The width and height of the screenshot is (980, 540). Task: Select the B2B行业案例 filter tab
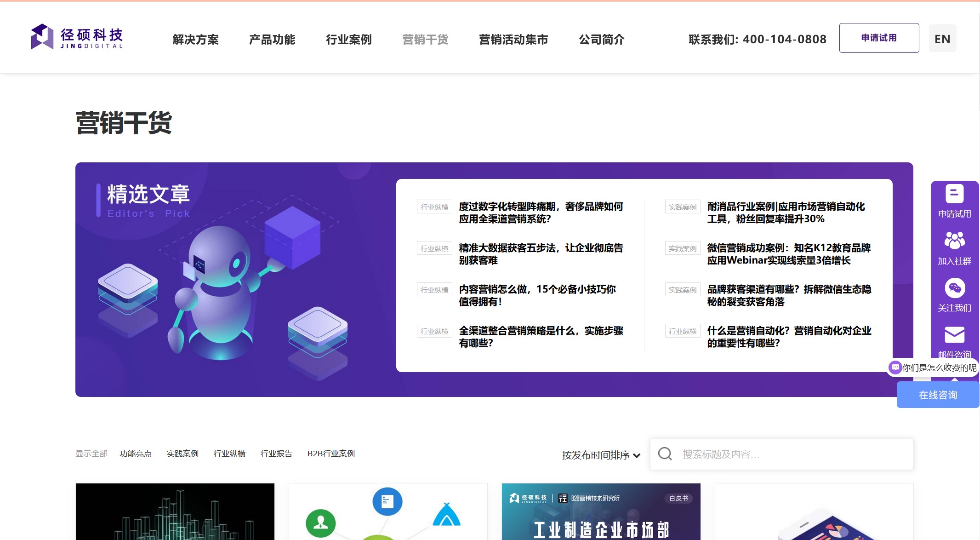pyautogui.click(x=330, y=454)
